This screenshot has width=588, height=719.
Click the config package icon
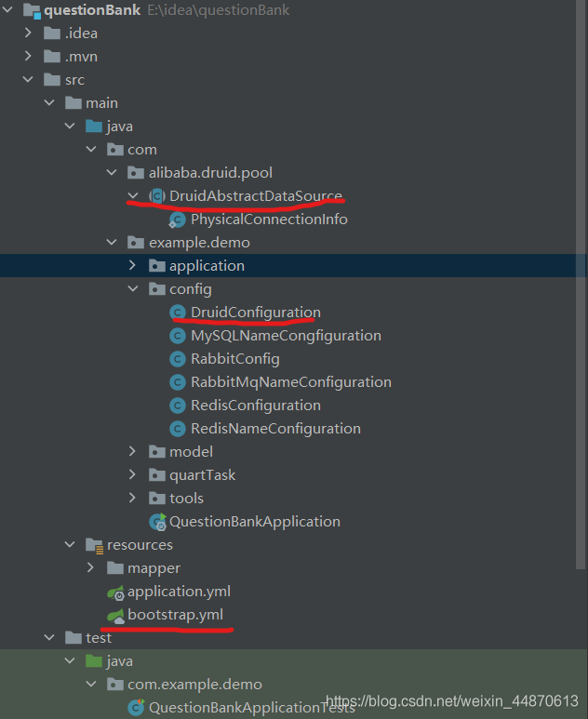[157, 289]
